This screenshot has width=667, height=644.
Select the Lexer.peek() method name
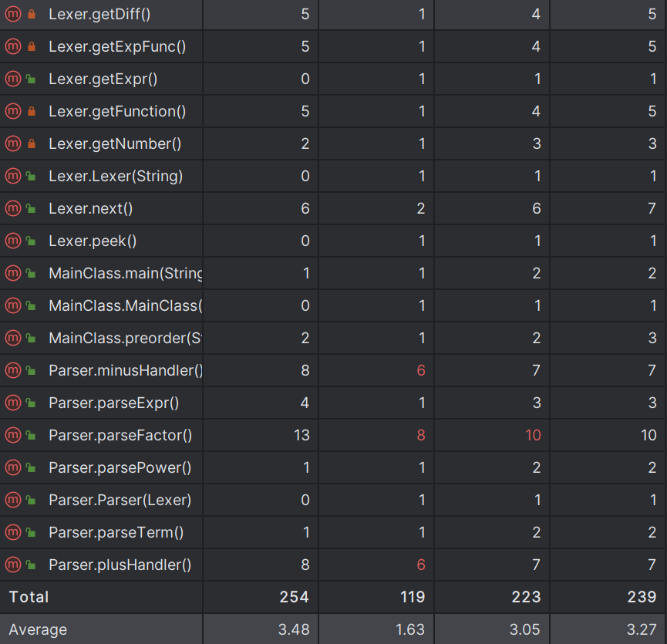point(93,241)
